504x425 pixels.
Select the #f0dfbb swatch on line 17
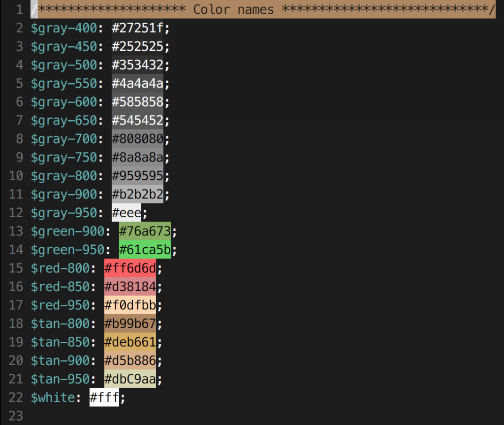(129, 305)
